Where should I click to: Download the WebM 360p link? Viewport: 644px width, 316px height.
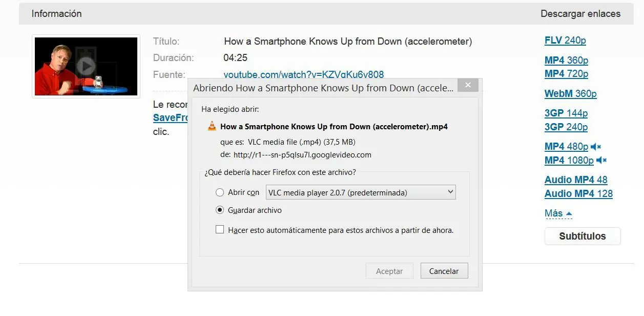(x=571, y=94)
